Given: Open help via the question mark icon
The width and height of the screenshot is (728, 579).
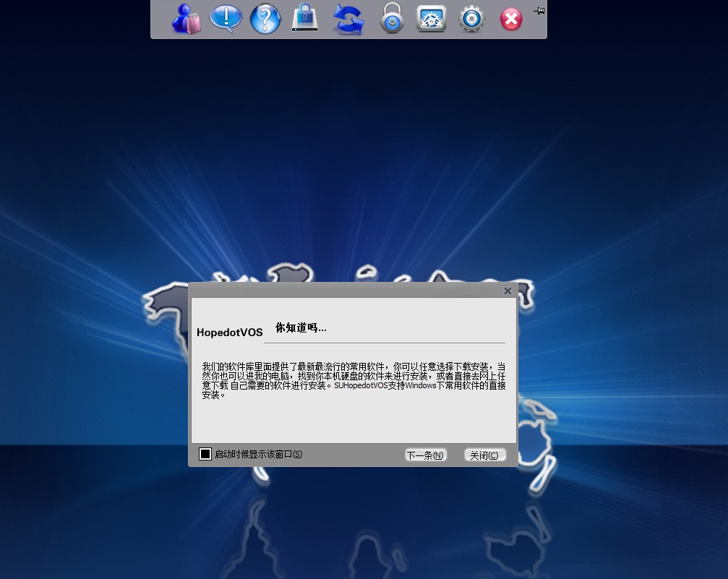Looking at the screenshot, I should pos(265,19).
